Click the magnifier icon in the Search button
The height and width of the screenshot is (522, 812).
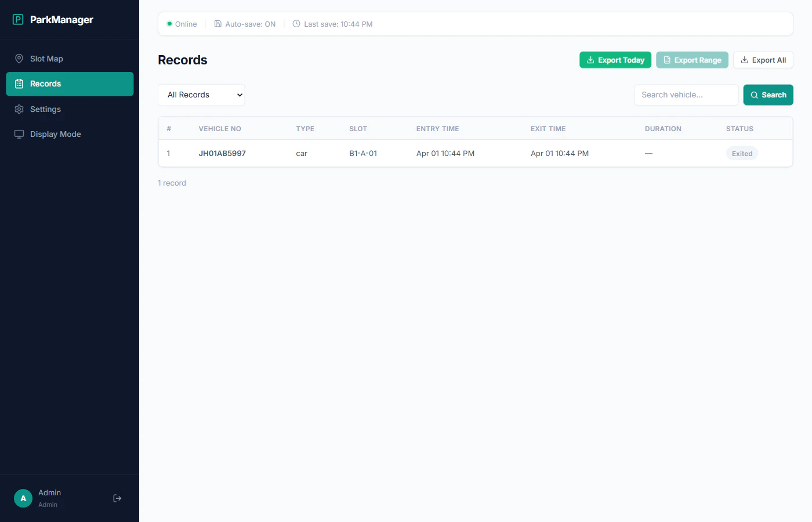point(754,95)
